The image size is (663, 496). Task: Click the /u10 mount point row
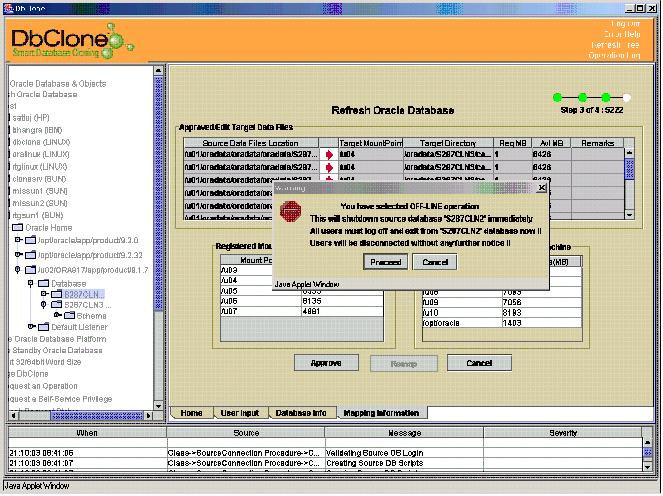(x=502, y=313)
